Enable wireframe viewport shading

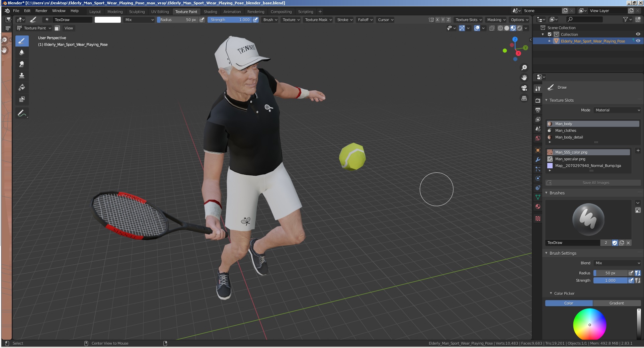pos(500,28)
